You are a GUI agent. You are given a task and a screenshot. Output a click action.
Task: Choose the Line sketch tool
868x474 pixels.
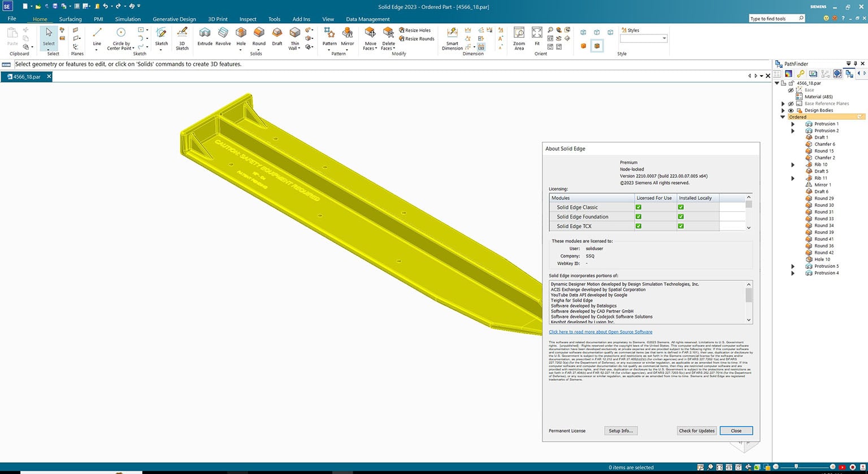tap(97, 37)
